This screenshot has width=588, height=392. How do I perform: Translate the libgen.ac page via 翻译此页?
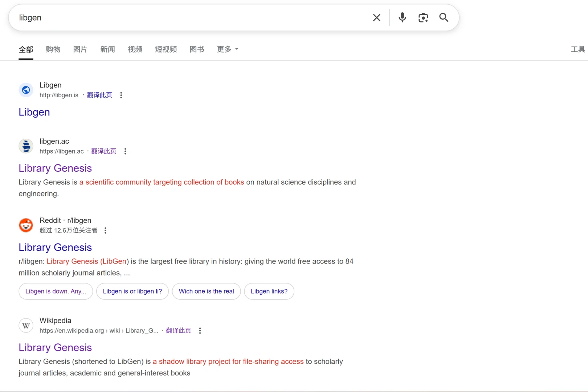pyautogui.click(x=103, y=151)
